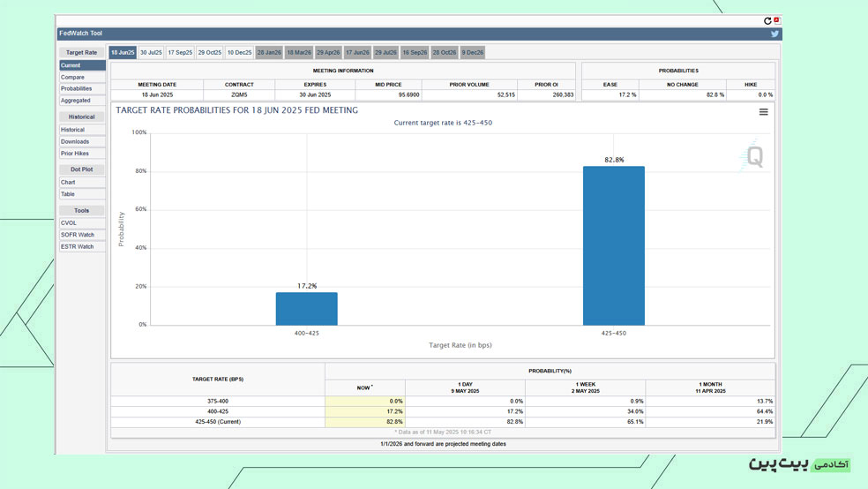Click the 1 week value 34.0% cell

(585, 411)
